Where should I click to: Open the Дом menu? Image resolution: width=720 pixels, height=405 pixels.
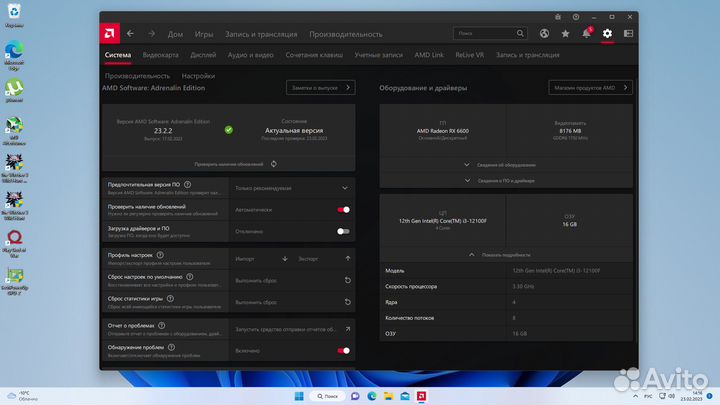click(x=175, y=34)
